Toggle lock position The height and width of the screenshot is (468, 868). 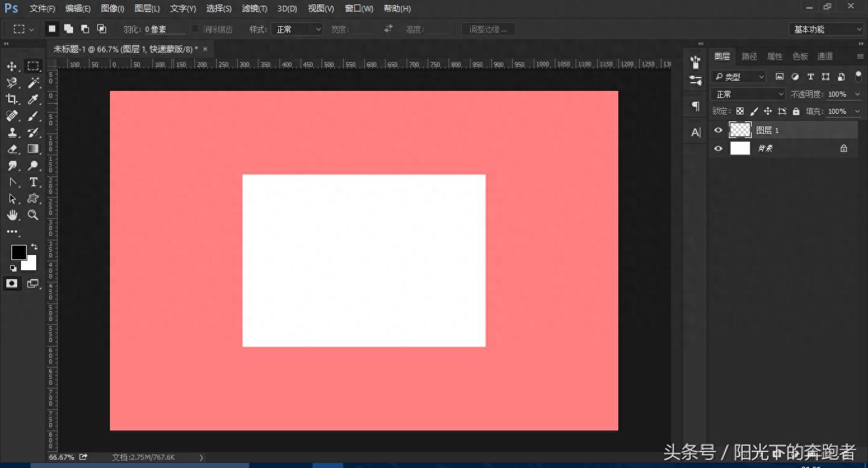click(768, 111)
